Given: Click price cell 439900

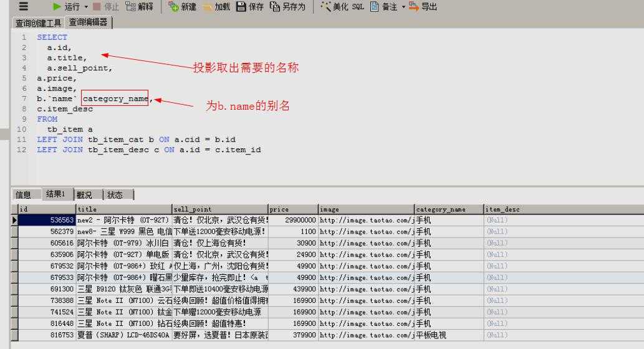Looking at the screenshot, I should (x=293, y=289).
